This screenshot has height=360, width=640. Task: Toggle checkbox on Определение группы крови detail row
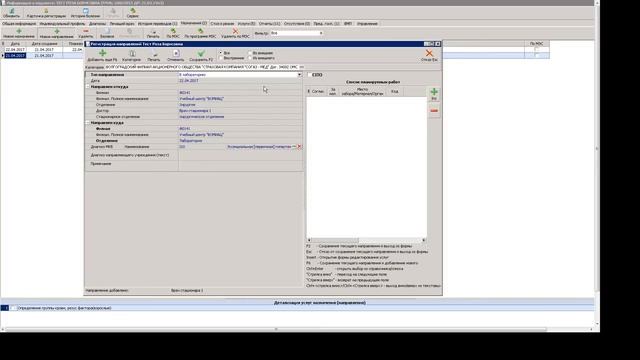[13, 308]
